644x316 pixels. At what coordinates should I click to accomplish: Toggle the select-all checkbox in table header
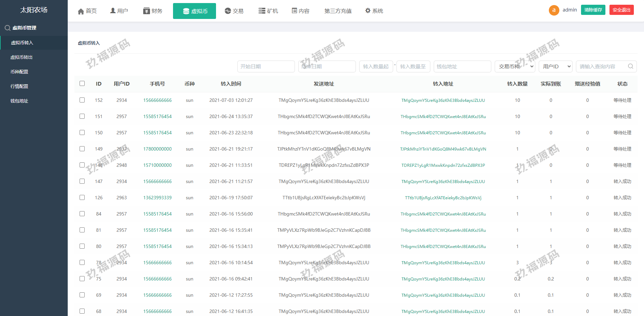82,84
